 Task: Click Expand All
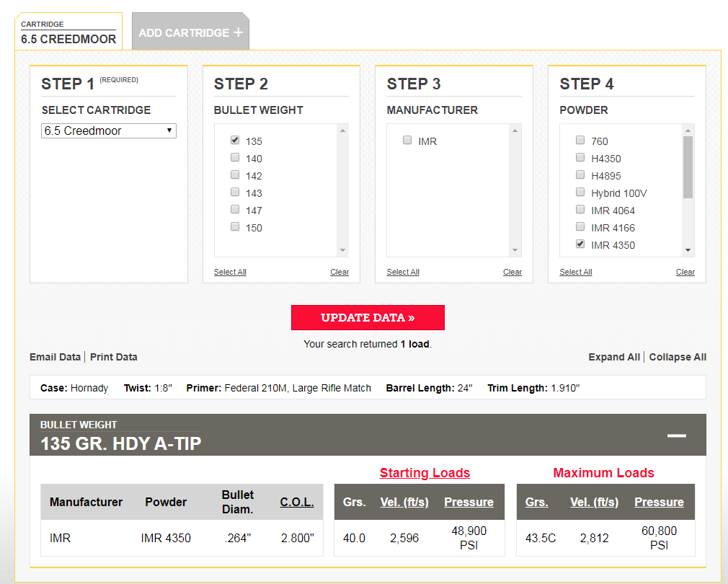(x=614, y=357)
